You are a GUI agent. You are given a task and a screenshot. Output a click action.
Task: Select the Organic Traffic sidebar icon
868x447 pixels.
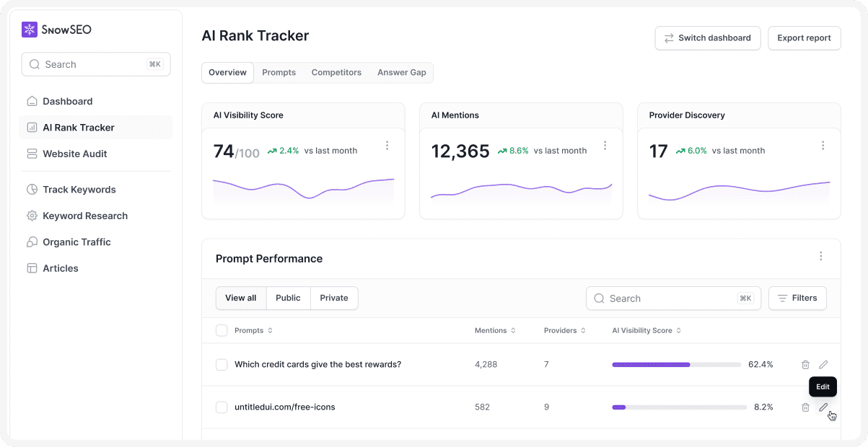32,242
